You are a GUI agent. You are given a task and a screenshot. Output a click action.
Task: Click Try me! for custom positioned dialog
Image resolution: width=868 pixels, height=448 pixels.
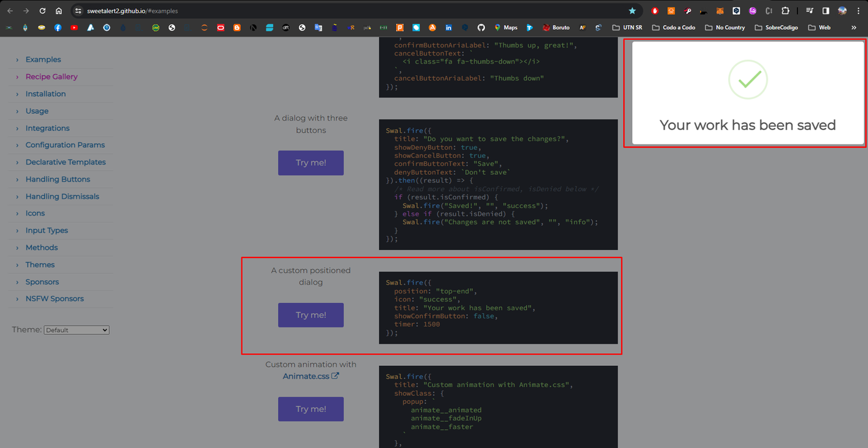click(311, 315)
